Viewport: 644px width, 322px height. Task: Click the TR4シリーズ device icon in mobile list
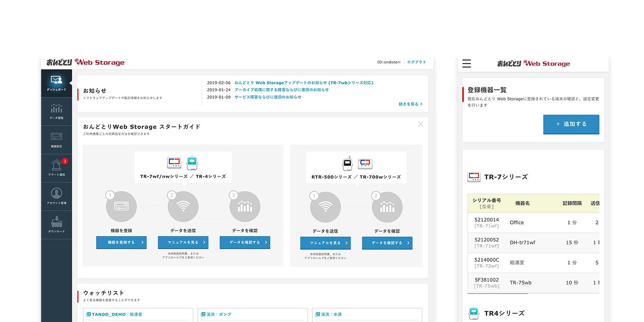(x=474, y=313)
